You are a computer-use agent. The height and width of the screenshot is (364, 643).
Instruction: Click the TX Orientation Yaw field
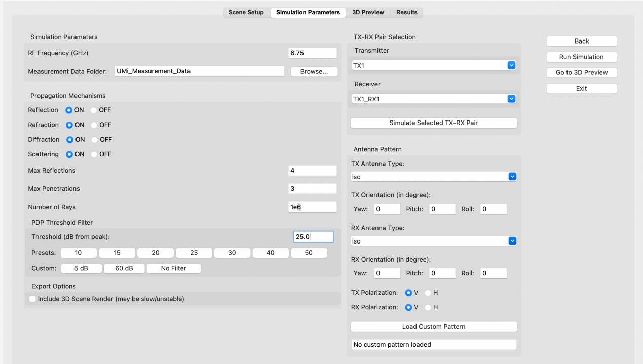(x=387, y=209)
